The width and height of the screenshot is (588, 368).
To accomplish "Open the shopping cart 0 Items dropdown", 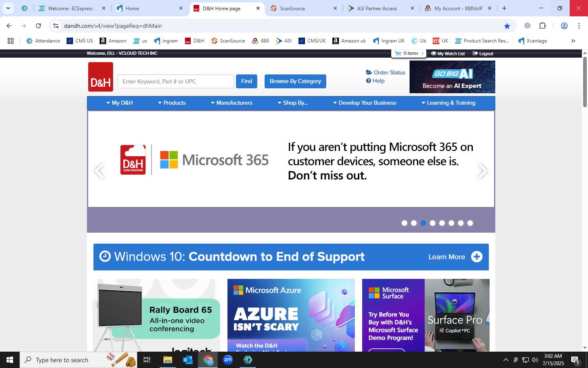I will click(409, 54).
